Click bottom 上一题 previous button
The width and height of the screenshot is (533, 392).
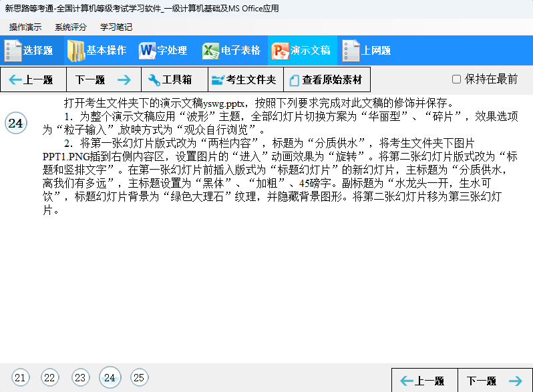423,381
